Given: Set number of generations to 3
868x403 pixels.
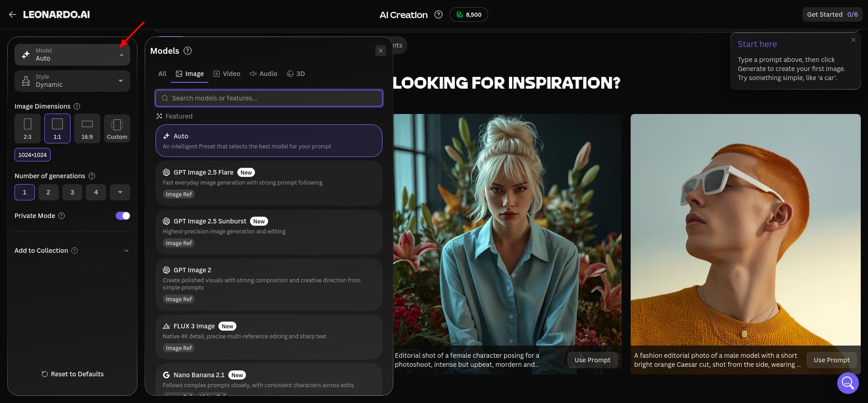Looking at the screenshot, I should 72,192.
